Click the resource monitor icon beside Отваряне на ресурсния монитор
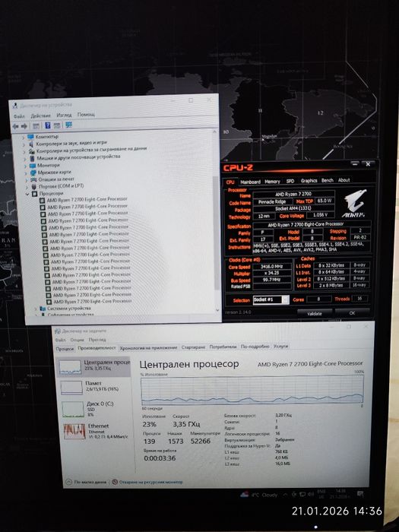399x532 pixels. (115, 482)
